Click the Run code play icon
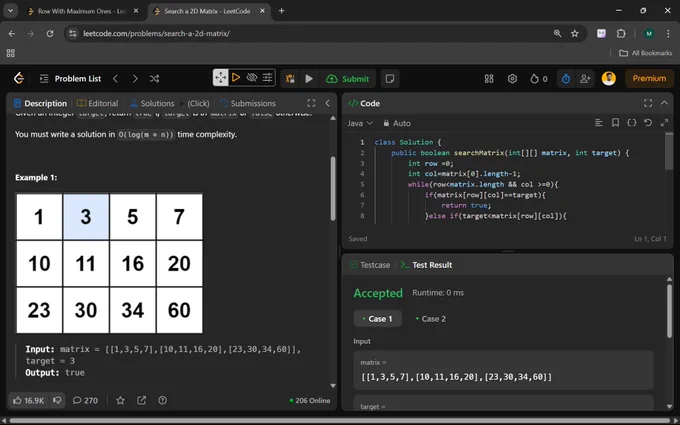The image size is (680, 425). coord(309,78)
